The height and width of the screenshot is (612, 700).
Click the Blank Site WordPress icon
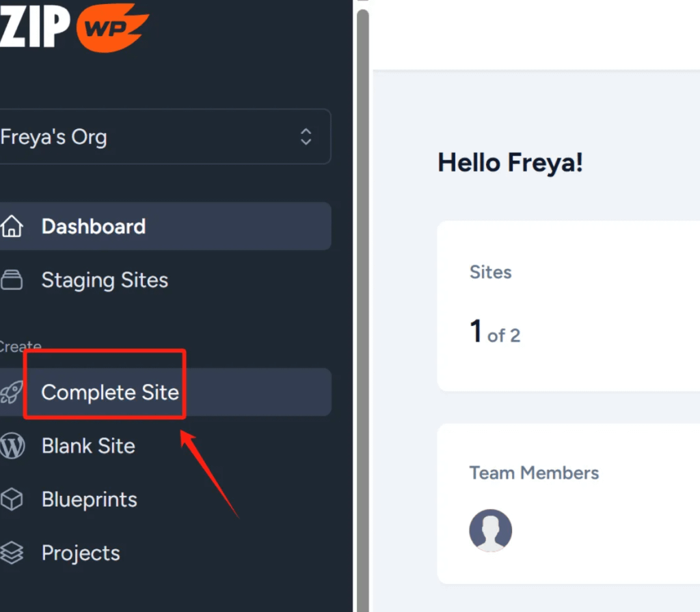coord(12,446)
